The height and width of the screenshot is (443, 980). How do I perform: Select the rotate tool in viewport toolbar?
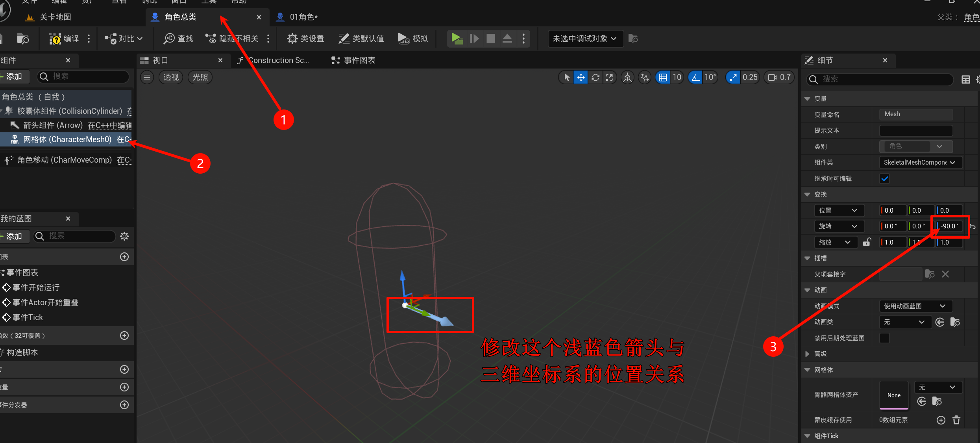[595, 78]
